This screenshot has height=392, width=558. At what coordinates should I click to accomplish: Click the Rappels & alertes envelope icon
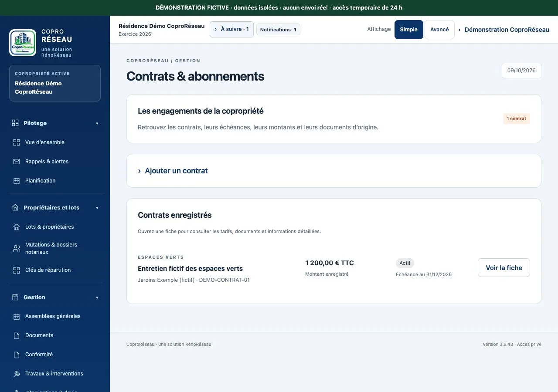pyautogui.click(x=17, y=162)
